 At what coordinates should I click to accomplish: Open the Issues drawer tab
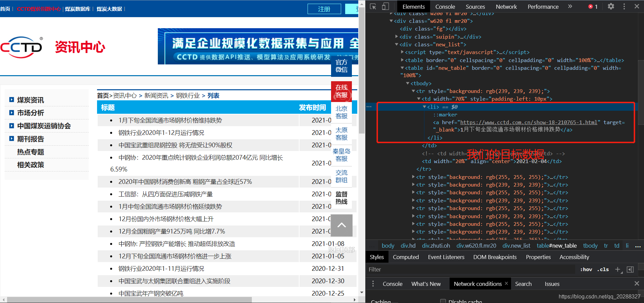(552, 284)
